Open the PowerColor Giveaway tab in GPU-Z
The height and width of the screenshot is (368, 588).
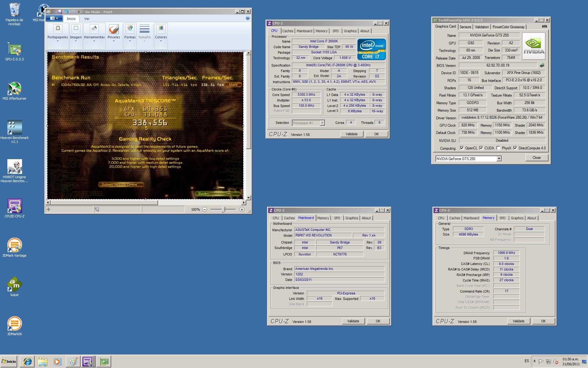(508, 27)
